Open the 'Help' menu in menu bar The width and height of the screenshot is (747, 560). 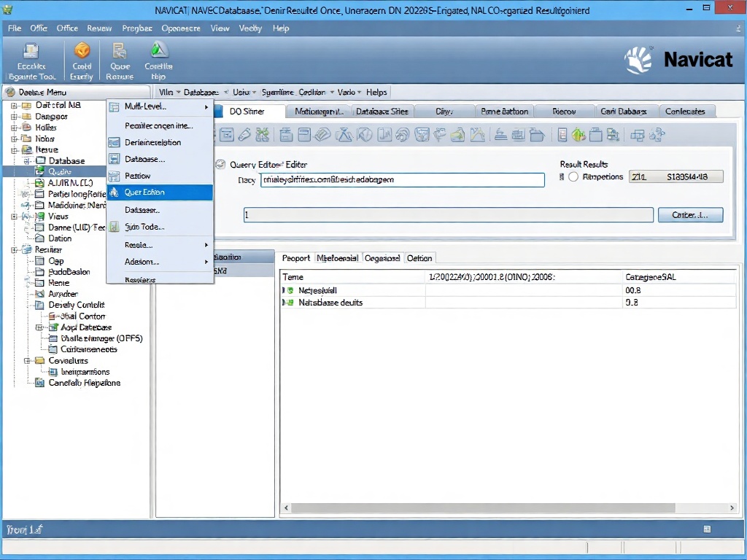[x=281, y=28]
